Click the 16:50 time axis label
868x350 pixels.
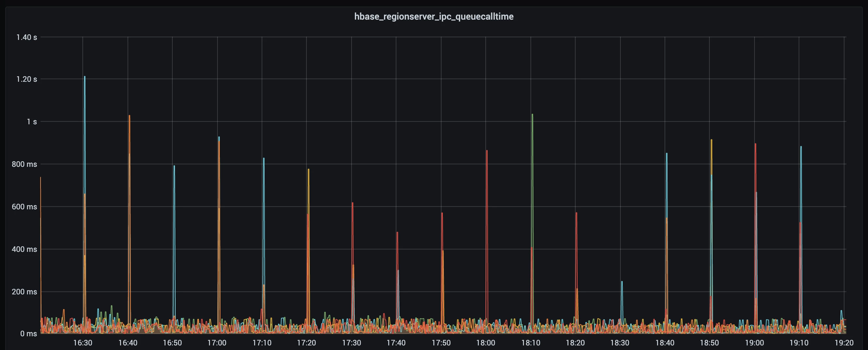(x=172, y=342)
